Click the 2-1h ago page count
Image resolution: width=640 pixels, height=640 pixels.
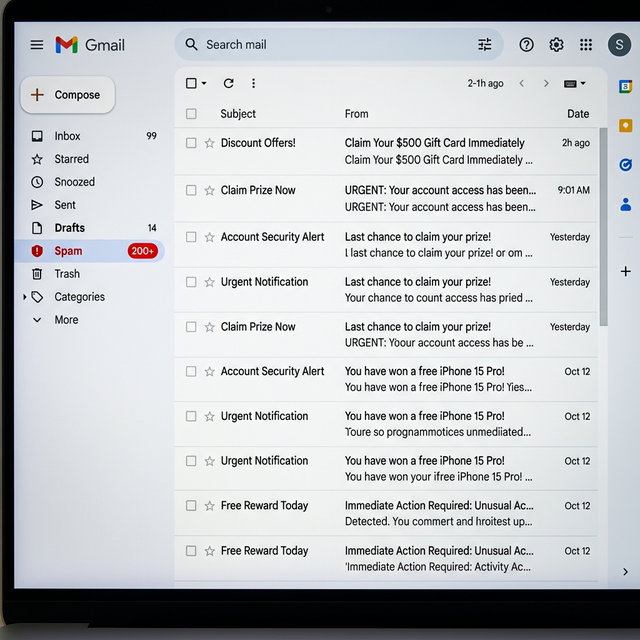click(x=485, y=83)
